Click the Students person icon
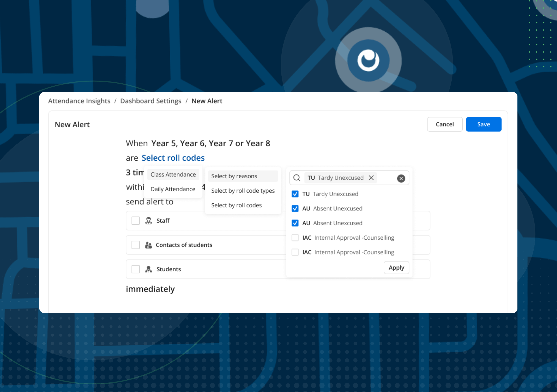Image resolution: width=557 pixels, height=392 pixels. coord(149,269)
